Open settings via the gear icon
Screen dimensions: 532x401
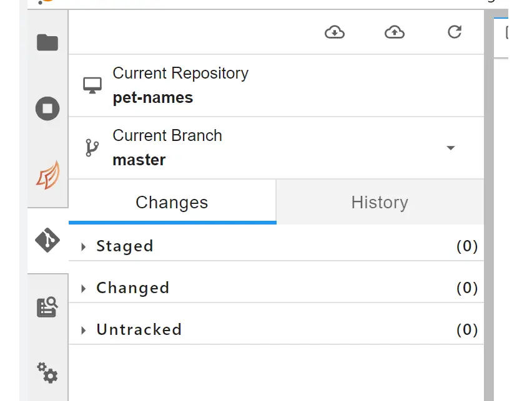click(x=46, y=373)
